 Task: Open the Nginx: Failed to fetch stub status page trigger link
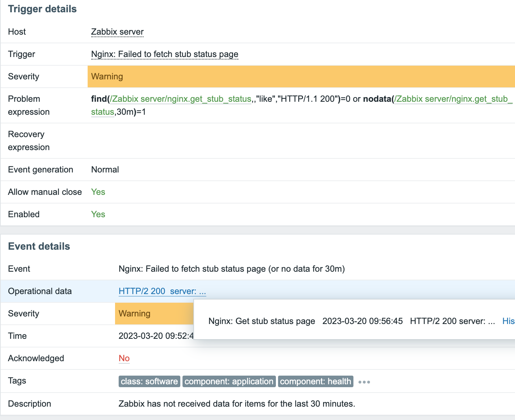164,54
